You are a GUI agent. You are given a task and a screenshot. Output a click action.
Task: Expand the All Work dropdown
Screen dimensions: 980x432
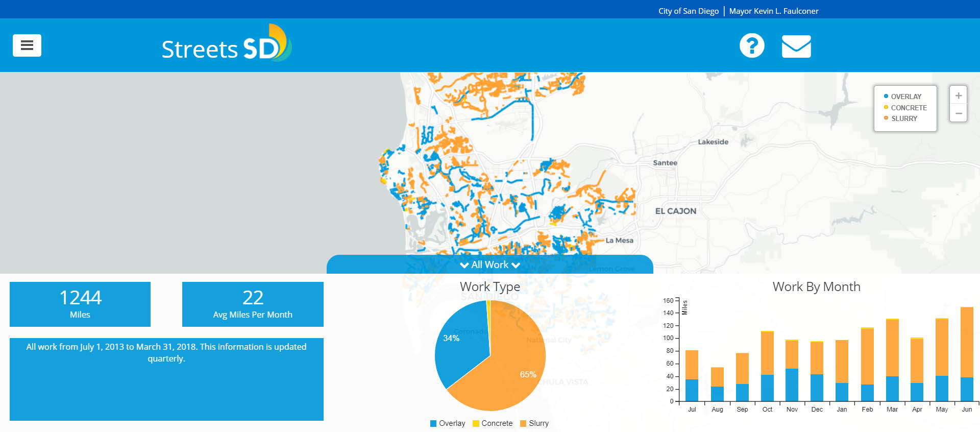click(490, 265)
